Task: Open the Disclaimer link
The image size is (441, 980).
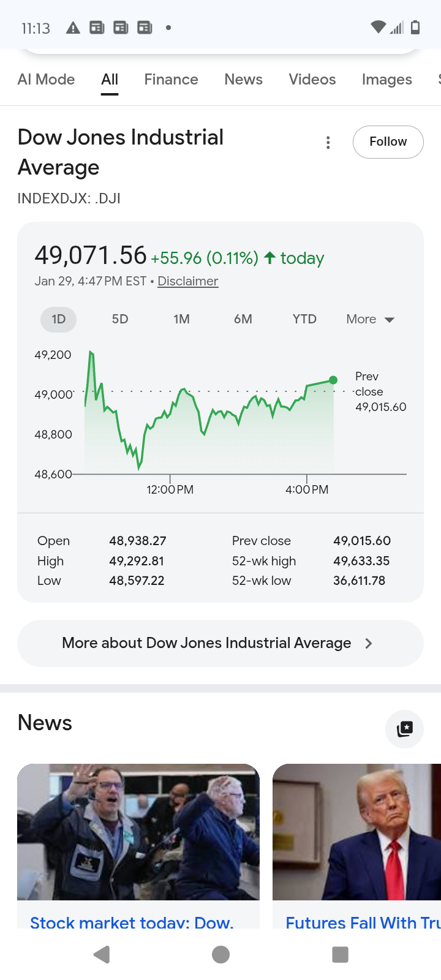Action: pyautogui.click(x=187, y=281)
